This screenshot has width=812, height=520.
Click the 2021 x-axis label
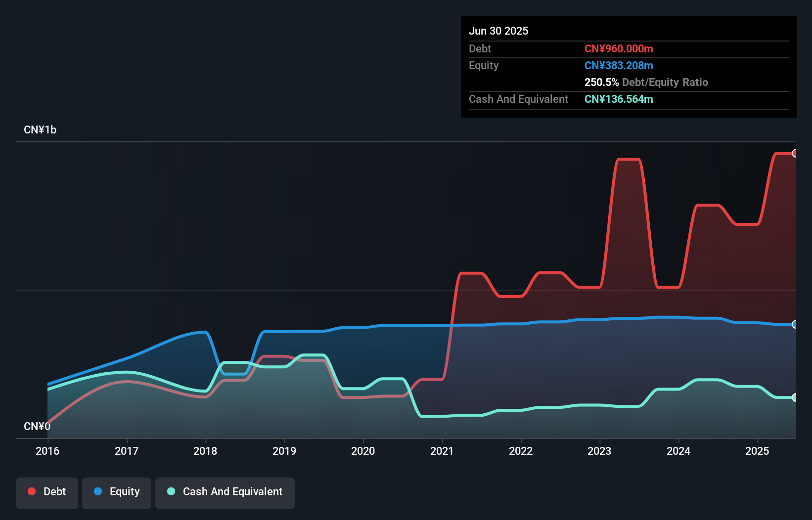pyautogui.click(x=442, y=451)
